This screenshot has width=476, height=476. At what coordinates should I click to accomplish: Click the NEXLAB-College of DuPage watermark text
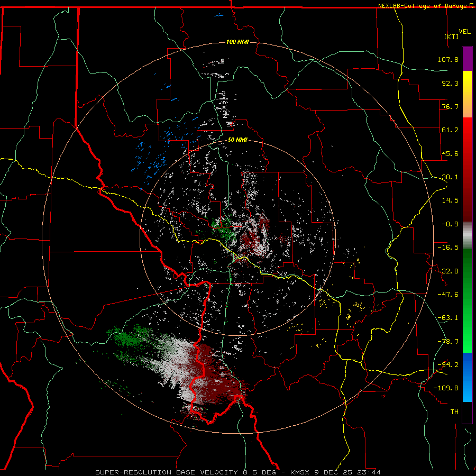point(425,6)
